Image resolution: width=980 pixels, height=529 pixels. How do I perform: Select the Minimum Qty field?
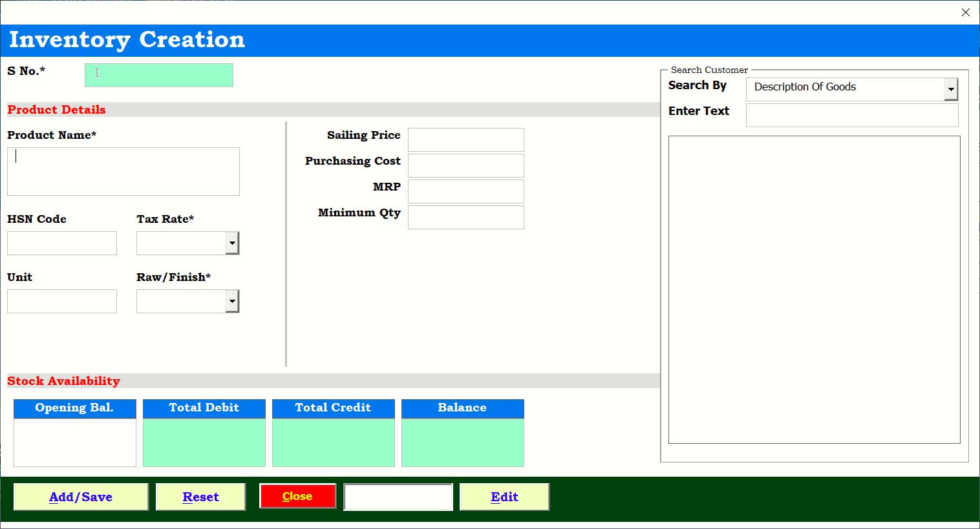(465, 217)
